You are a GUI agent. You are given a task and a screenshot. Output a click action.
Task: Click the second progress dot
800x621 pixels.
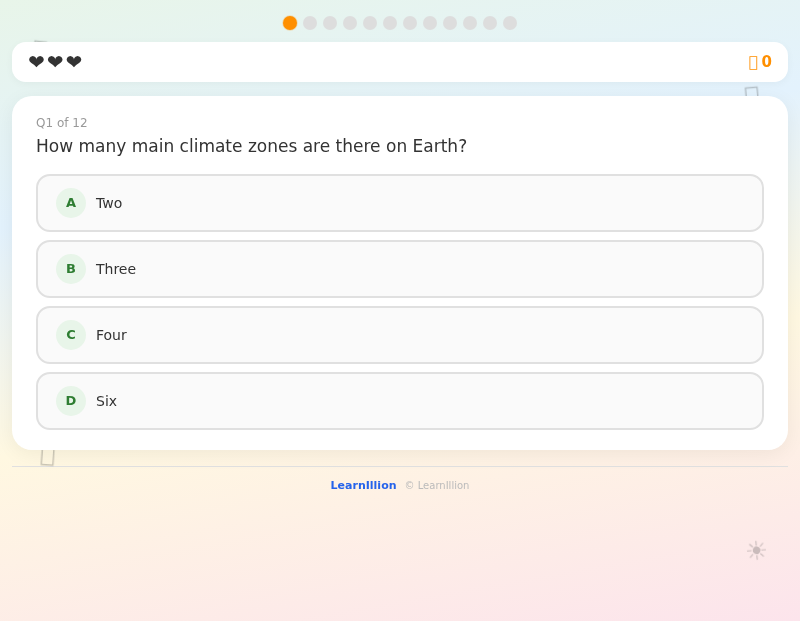tap(310, 22)
